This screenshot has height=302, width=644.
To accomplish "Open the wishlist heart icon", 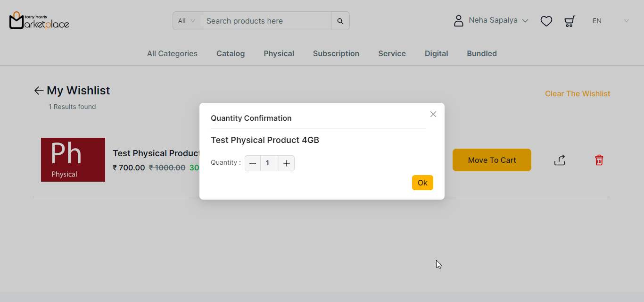I will tap(546, 21).
